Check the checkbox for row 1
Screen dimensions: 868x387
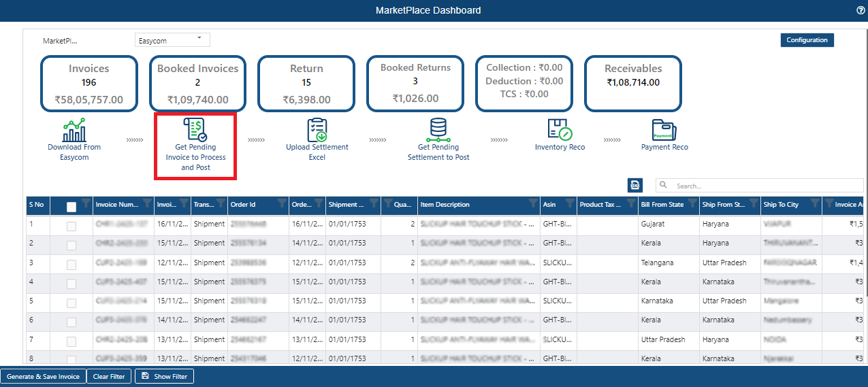pos(71,226)
